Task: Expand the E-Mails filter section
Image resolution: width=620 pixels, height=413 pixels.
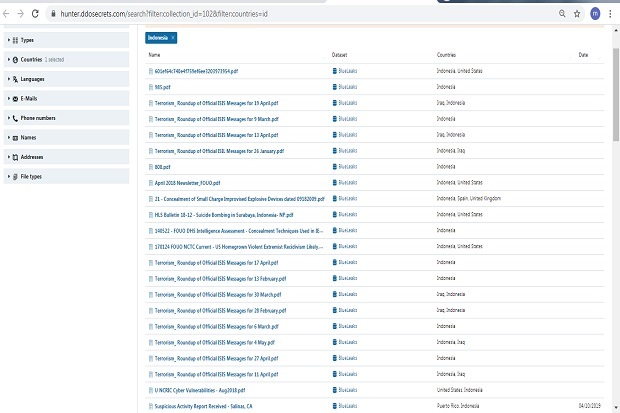Action: 66,99
